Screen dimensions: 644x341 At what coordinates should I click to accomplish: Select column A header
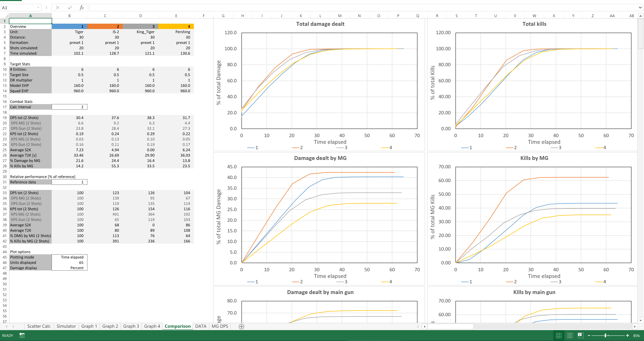(31, 16)
